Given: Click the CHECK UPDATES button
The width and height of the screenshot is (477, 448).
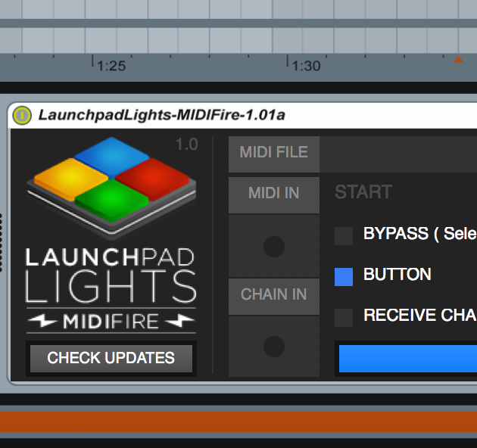Looking at the screenshot, I should pos(111,358).
